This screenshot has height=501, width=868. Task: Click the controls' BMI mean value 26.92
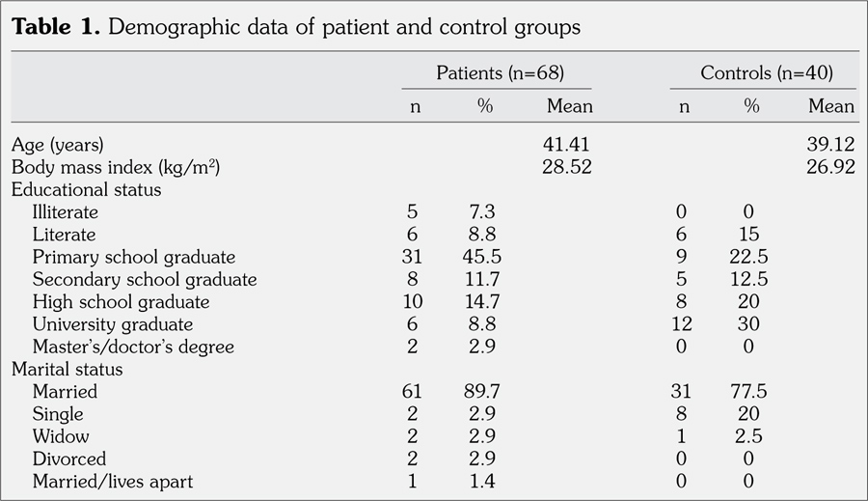[x=830, y=167]
